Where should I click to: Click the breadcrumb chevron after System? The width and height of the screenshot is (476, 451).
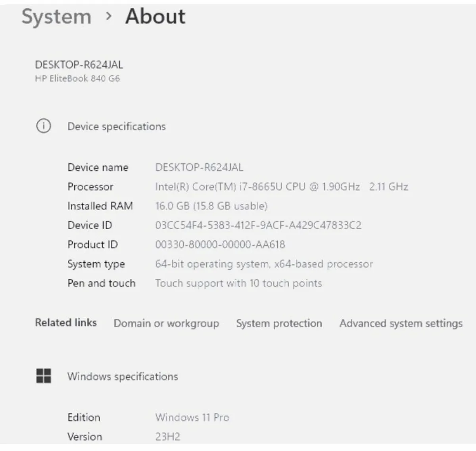(109, 17)
